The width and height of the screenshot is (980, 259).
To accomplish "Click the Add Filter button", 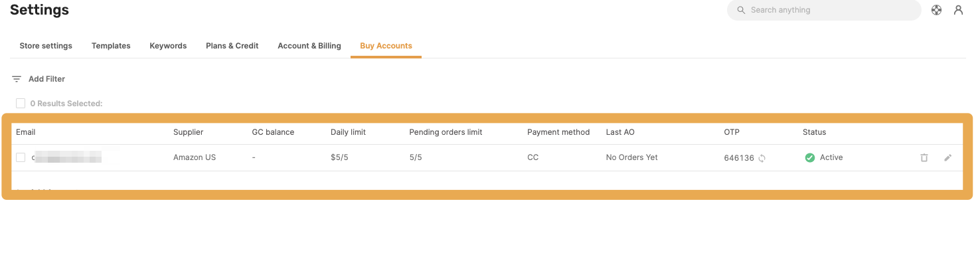I will point(39,79).
